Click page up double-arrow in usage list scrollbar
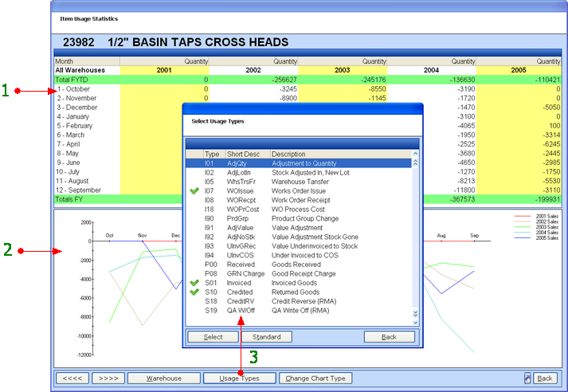Viewport: 568px width, 392px height. [x=415, y=163]
